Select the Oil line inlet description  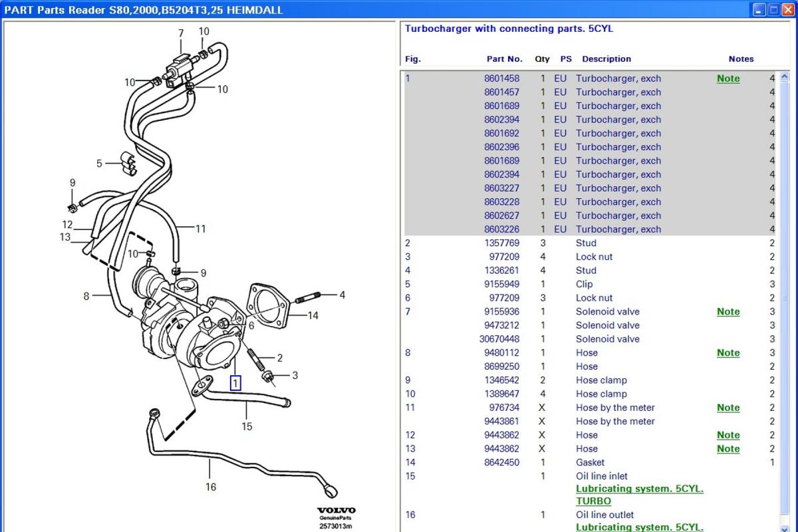[x=601, y=476]
